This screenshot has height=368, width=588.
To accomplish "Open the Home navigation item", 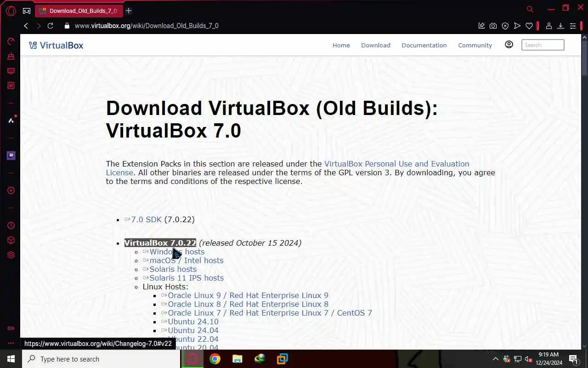I will pos(341,45).
